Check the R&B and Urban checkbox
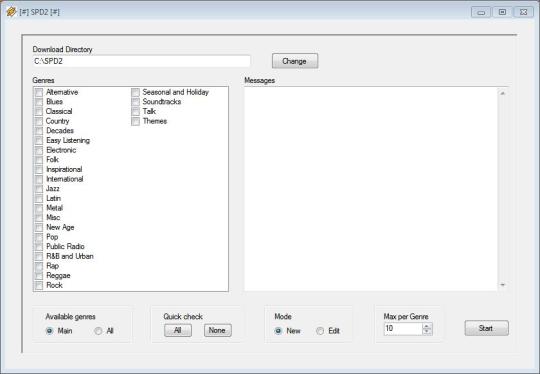The image size is (540, 374). coord(39,256)
